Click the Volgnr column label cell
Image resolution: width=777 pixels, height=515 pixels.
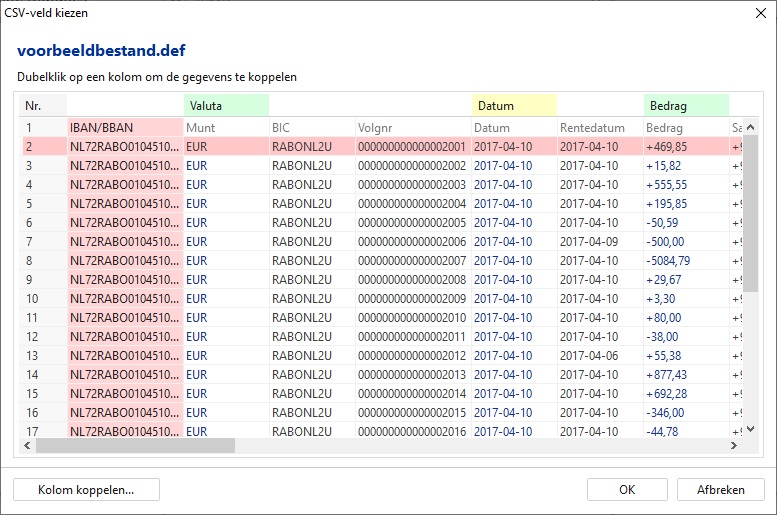pos(412,128)
